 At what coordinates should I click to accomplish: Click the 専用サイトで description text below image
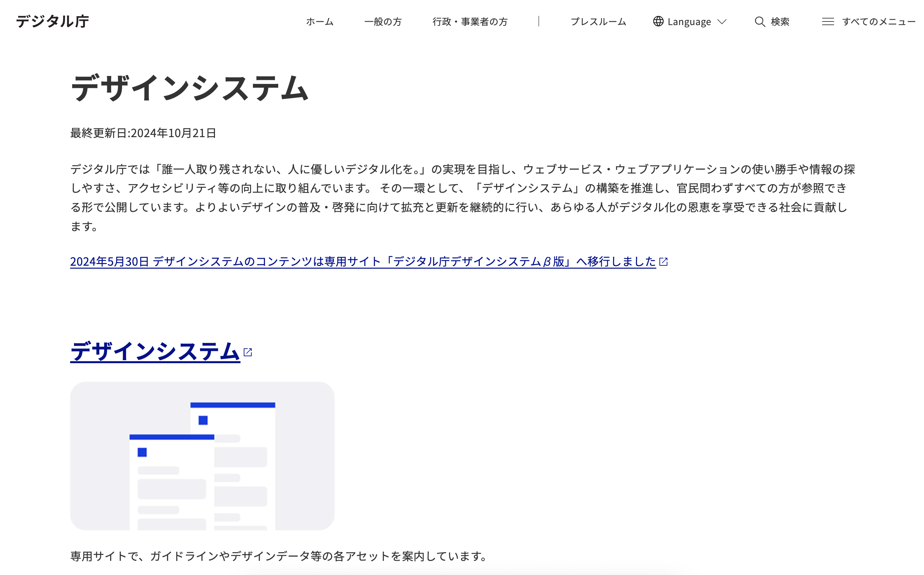tap(278, 556)
